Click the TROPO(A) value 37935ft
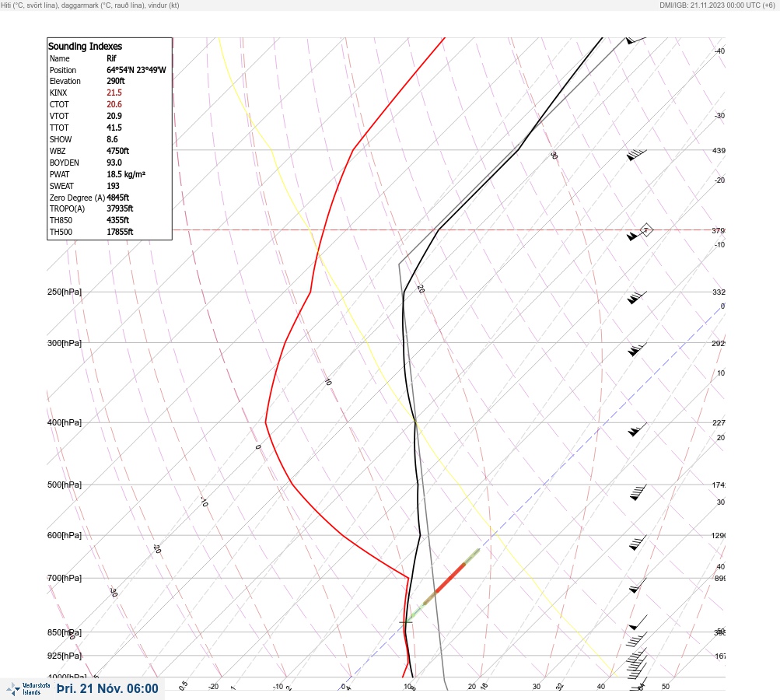 120,208
